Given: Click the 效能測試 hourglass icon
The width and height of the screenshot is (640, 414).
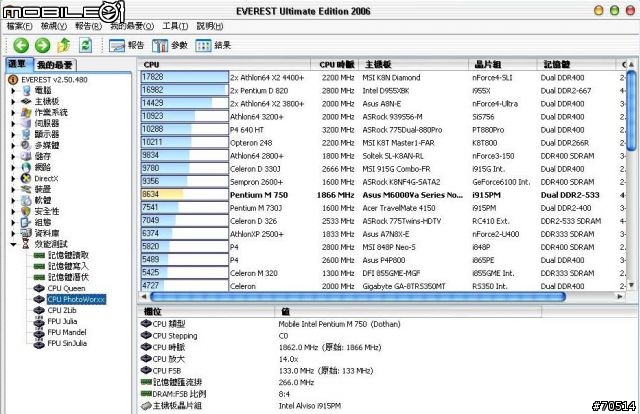Looking at the screenshot, I should pos(26,244).
